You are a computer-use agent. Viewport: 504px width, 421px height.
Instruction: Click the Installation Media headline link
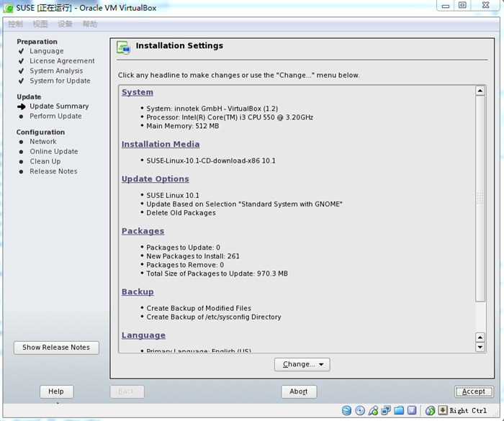(161, 145)
